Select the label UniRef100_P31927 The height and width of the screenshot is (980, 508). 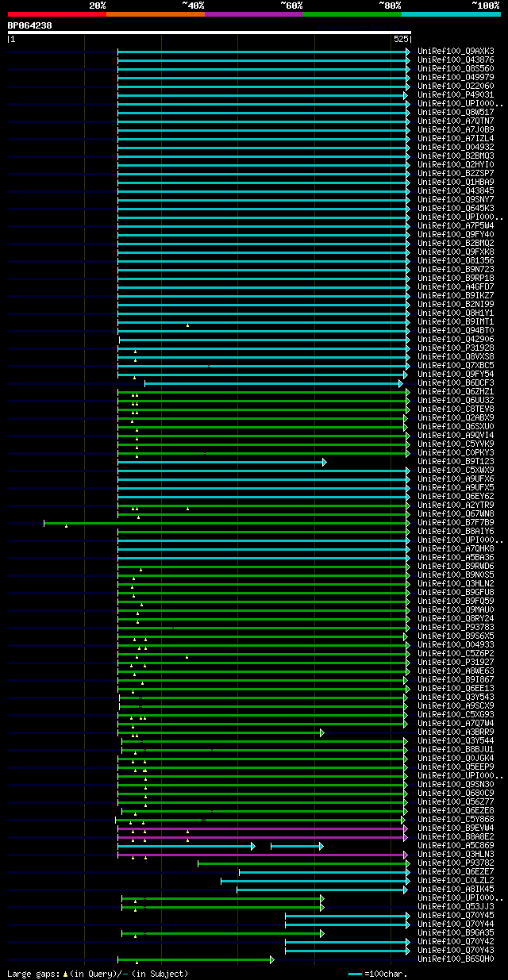(x=456, y=663)
